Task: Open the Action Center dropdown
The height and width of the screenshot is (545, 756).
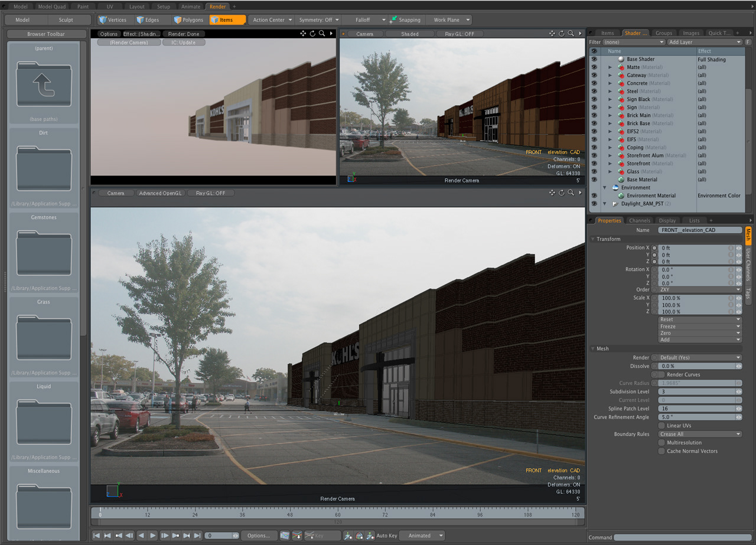Action: coord(271,20)
